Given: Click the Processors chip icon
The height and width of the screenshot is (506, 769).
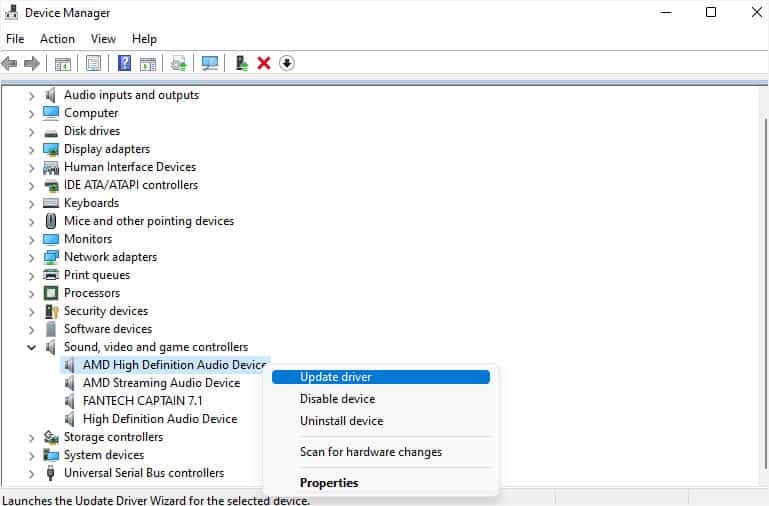Looking at the screenshot, I should (x=51, y=293).
